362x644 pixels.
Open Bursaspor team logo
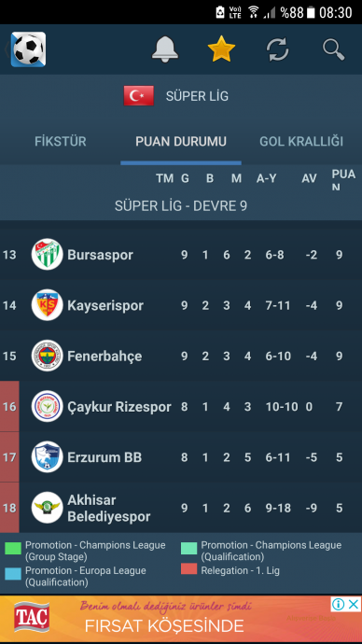(48, 255)
